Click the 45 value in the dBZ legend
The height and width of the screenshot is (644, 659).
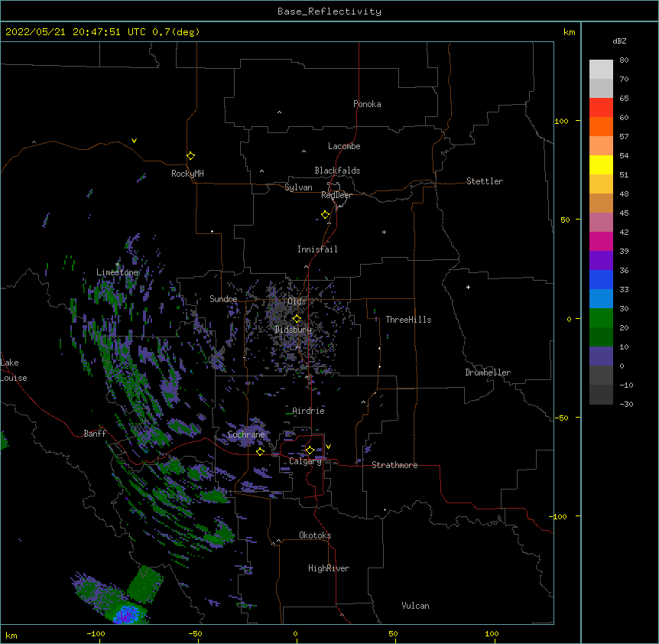point(624,213)
